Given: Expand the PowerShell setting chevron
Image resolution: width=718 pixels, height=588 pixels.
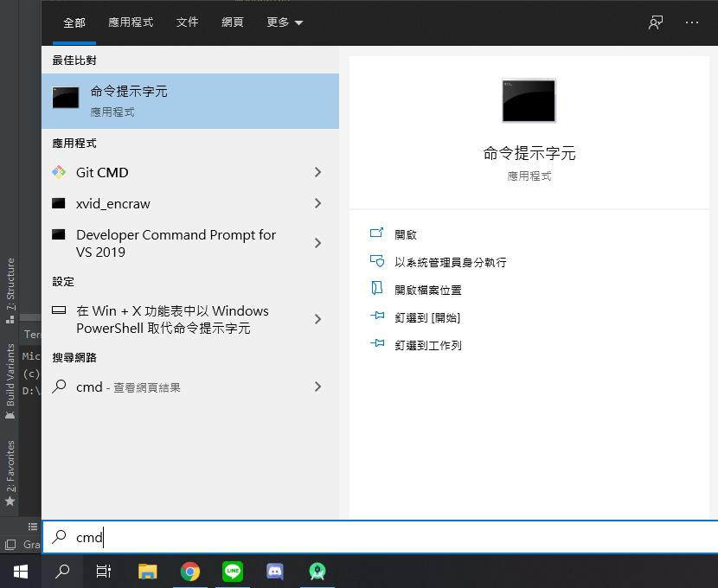Looking at the screenshot, I should [317, 319].
